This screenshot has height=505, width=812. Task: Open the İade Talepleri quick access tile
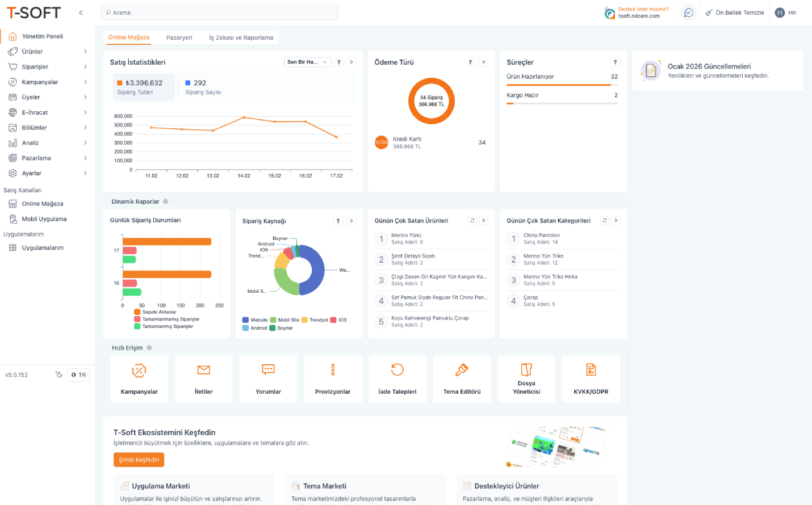tap(397, 379)
